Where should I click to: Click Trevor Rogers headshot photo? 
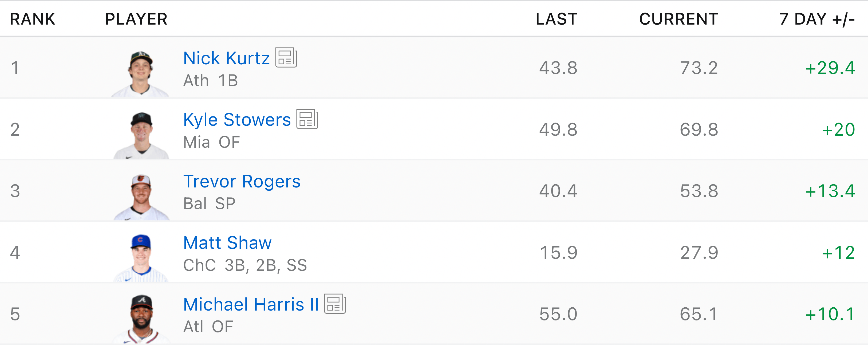point(141,197)
